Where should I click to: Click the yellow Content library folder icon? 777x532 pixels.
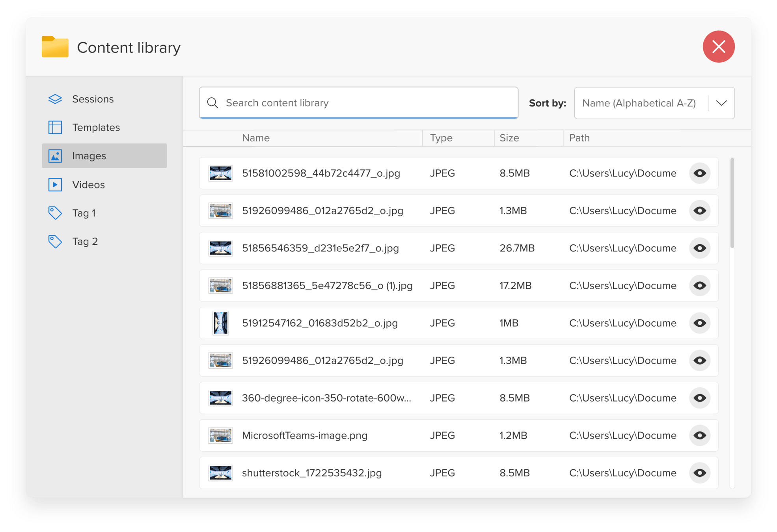coord(55,47)
